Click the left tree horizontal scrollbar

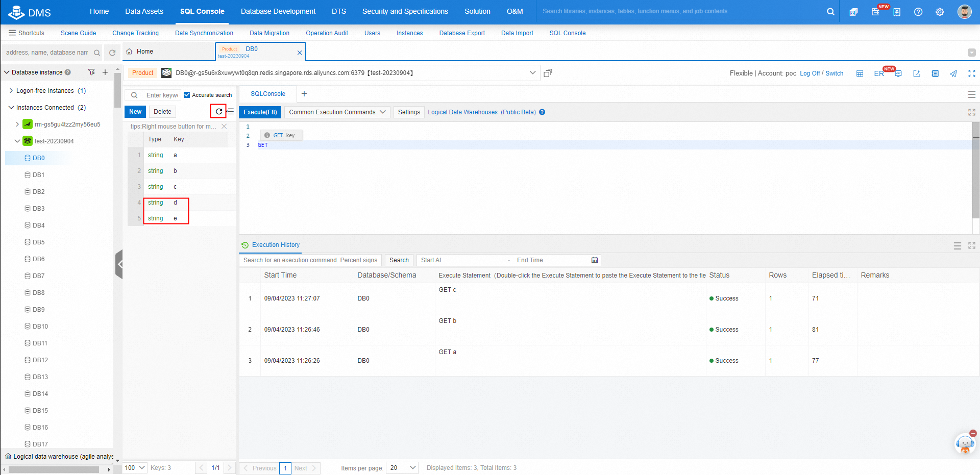tap(54, 470)
